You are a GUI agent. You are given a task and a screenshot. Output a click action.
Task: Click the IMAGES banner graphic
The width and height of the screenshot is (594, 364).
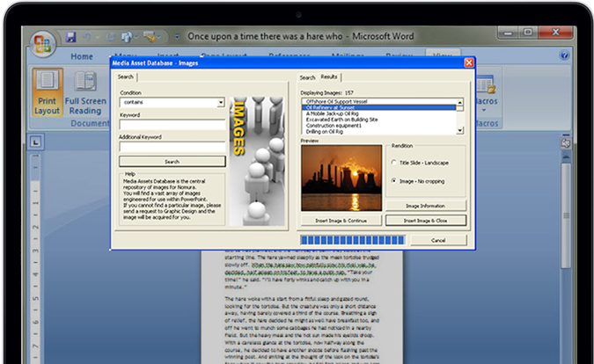click(x=257, y=161)
